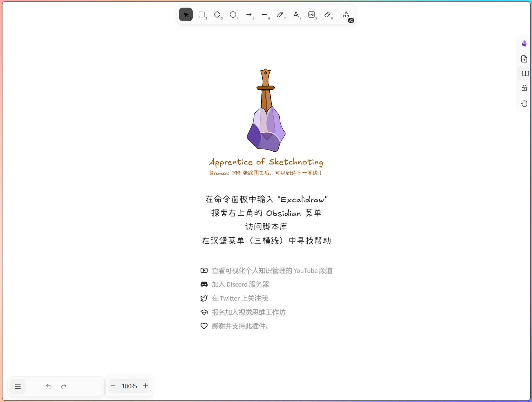Zoom in with the plus button

[x=146, y=386]
